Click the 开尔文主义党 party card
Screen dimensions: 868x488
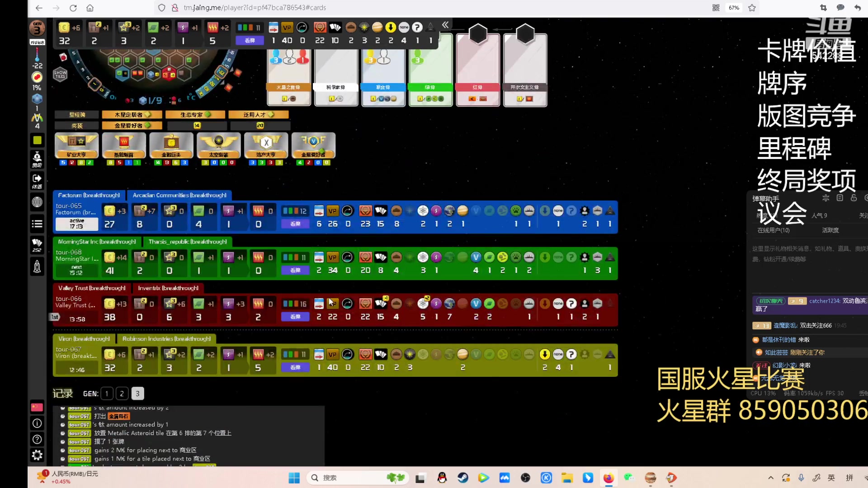[x=525, y=70]
